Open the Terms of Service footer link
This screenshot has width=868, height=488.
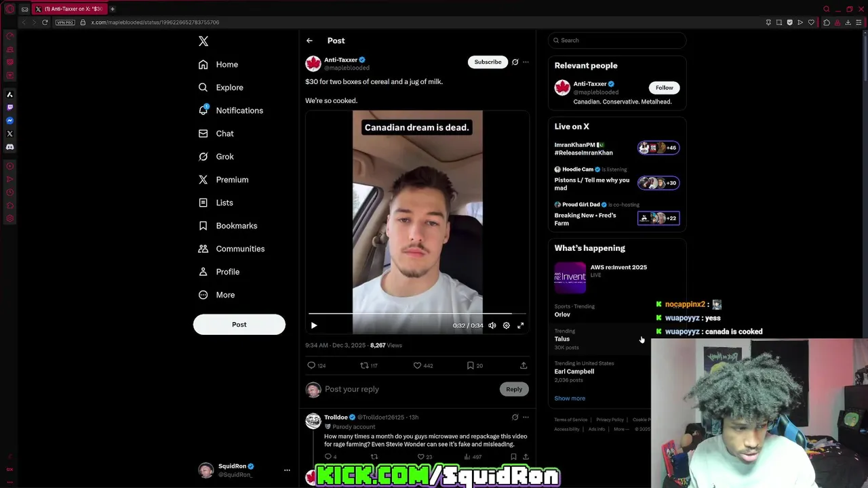point(571,420)
